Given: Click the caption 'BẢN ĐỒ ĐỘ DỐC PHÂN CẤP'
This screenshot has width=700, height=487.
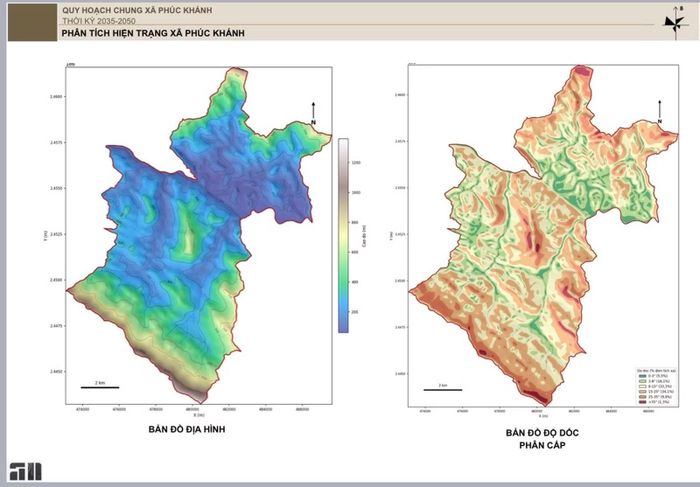Looking at the screenshot, I should coord(542,439).
